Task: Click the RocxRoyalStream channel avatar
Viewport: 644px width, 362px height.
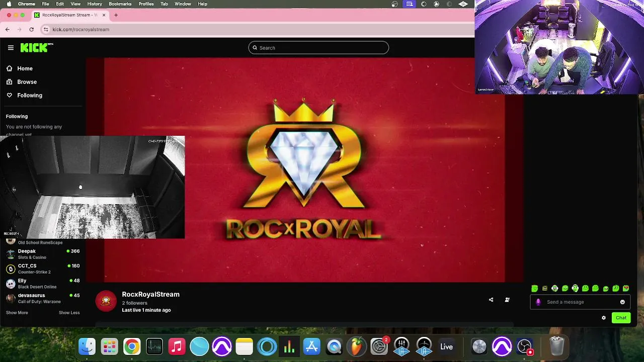Action: pyautogui.click(x=106, y=301)
